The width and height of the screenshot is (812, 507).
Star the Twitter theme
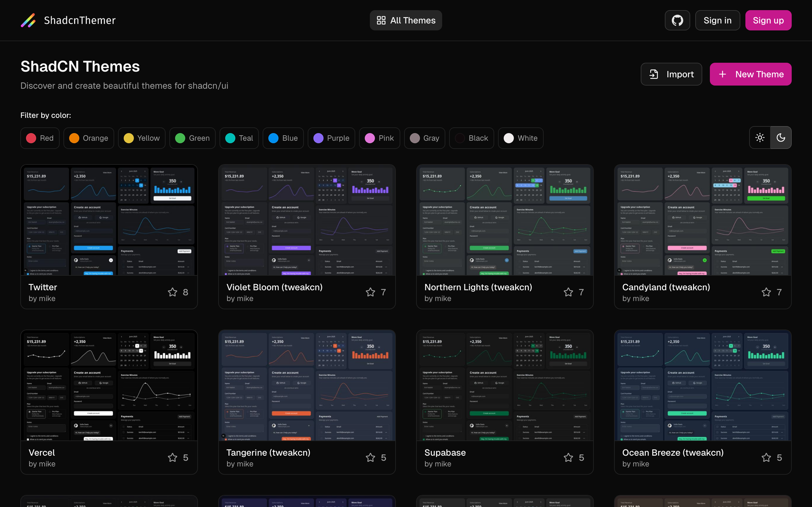click(173, 292)
